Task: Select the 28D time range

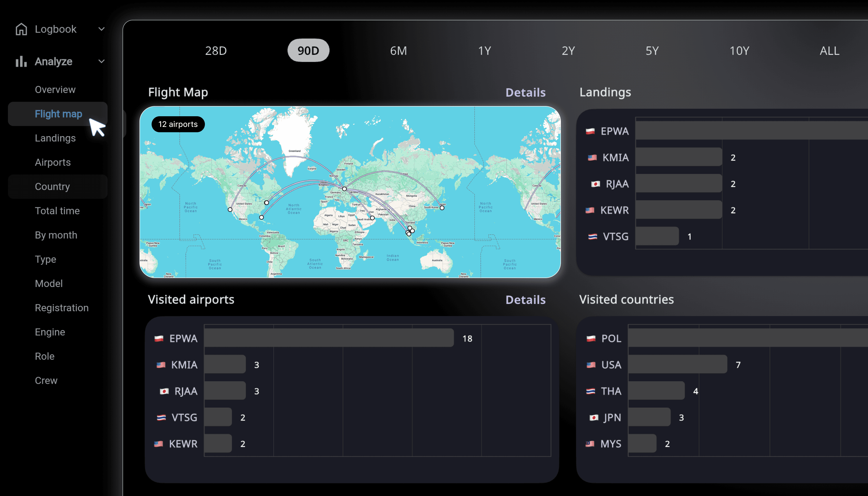Action: coord(216,51)
